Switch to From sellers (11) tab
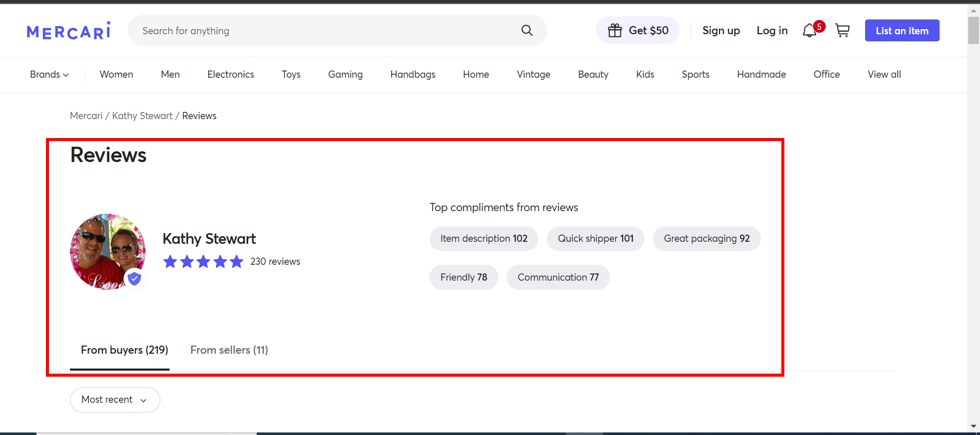Image resolution: width=980 pixels, height=435 pixels. coord(229,350)
